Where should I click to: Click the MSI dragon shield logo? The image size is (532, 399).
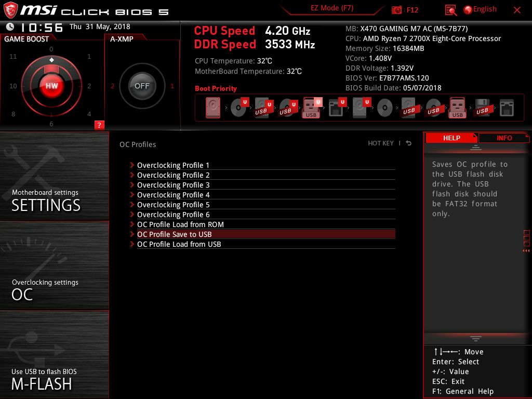pos(10,10)
